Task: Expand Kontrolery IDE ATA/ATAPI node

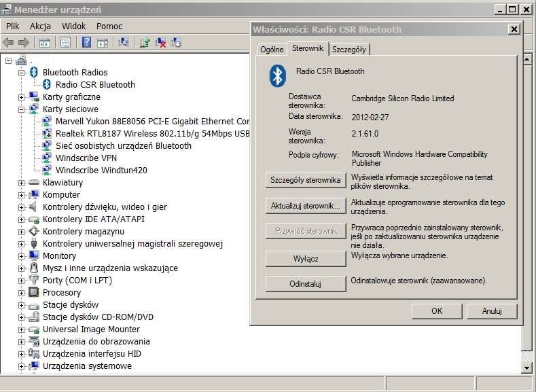Action: pyautogui.click(x=21, y=219)
